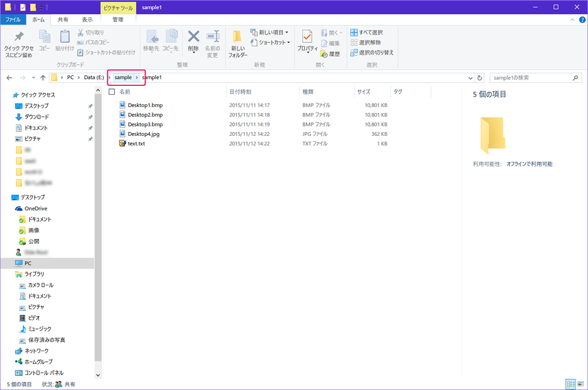Click Picture Tools (ピクチャ ツール) tab header
Viewport: 588px width, 390px height.
118,8
